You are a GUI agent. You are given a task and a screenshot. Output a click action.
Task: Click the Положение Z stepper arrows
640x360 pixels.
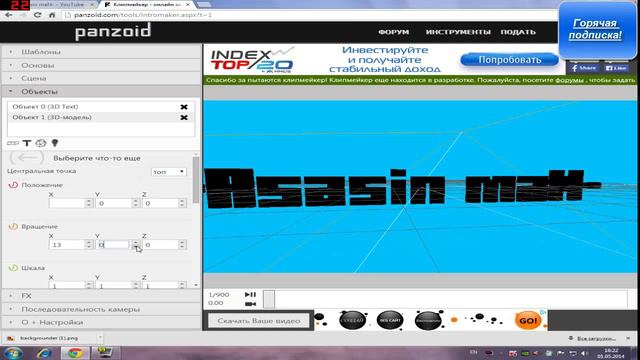[182, 203]
